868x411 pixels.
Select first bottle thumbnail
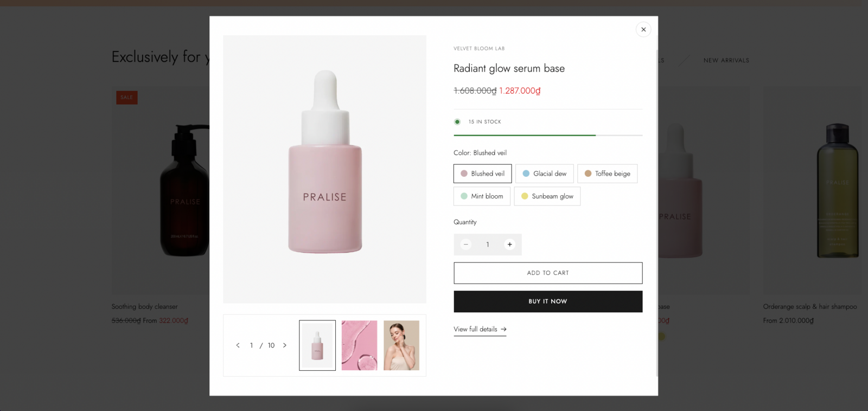[x=317, y=345]
